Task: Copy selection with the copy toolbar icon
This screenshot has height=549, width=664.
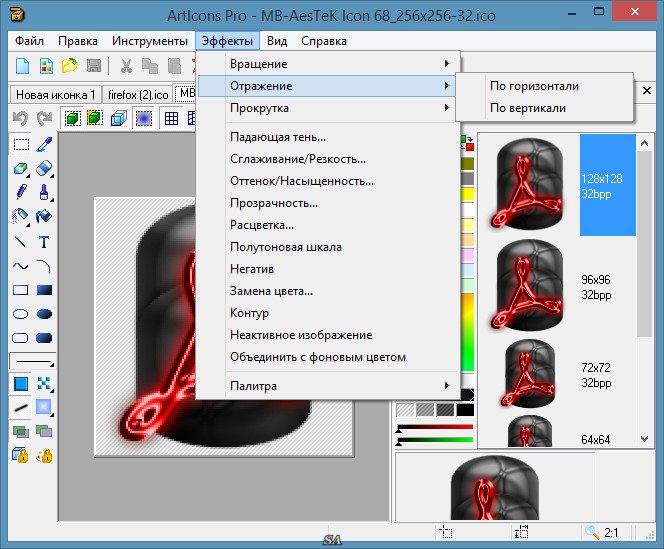Action: point(149,66)
